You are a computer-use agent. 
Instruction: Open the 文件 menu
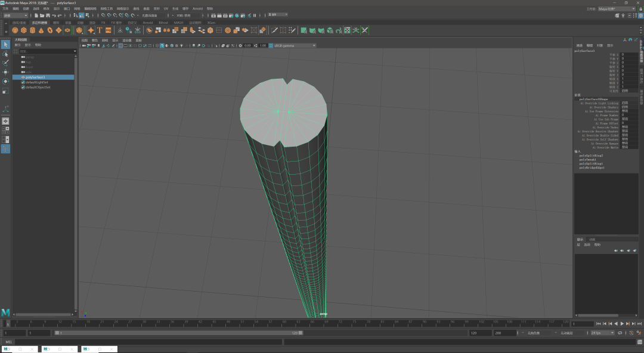click(5, 8)
